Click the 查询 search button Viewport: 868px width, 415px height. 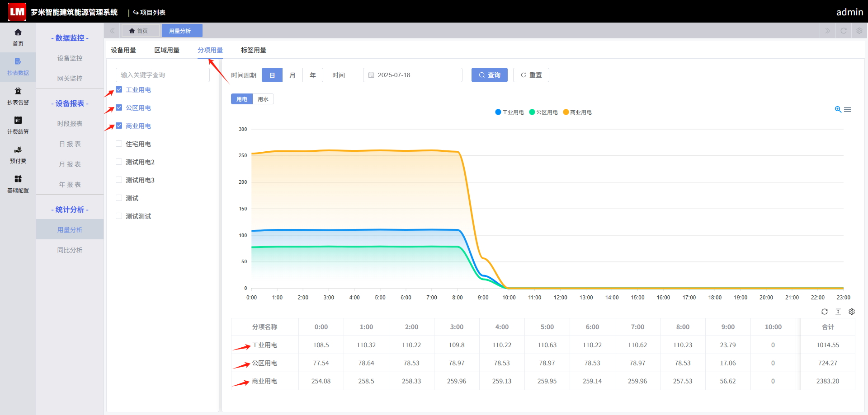pos(490,75)
